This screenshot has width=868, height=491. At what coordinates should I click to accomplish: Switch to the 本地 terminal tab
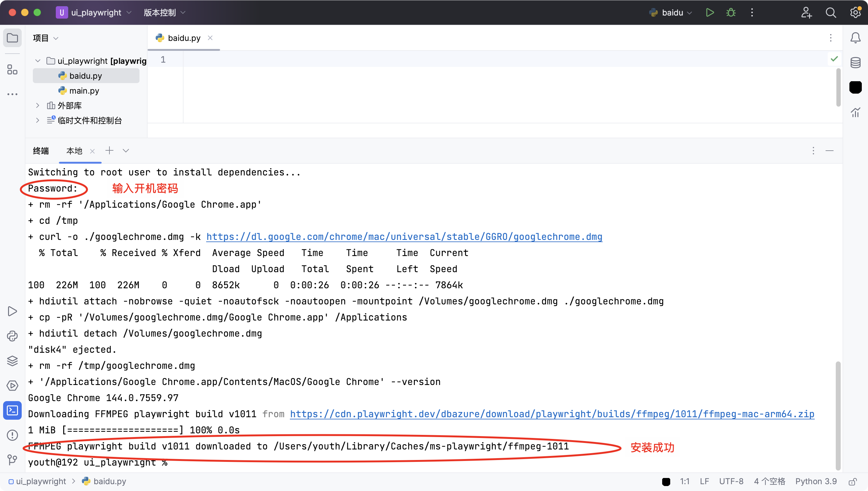coord(74,151)
